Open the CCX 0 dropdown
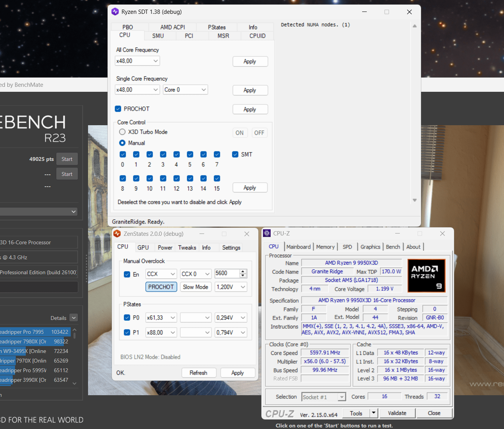The image size is (504, 429). 196,274
